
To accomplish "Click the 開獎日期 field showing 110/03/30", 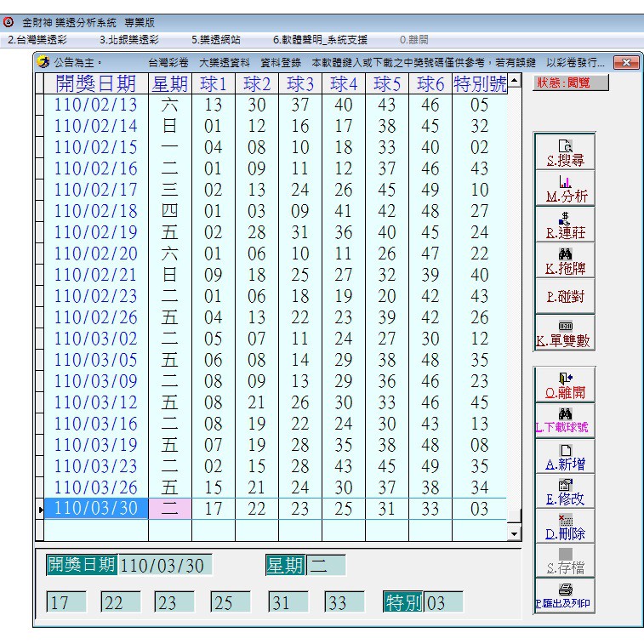I will [x=165, y=566].
